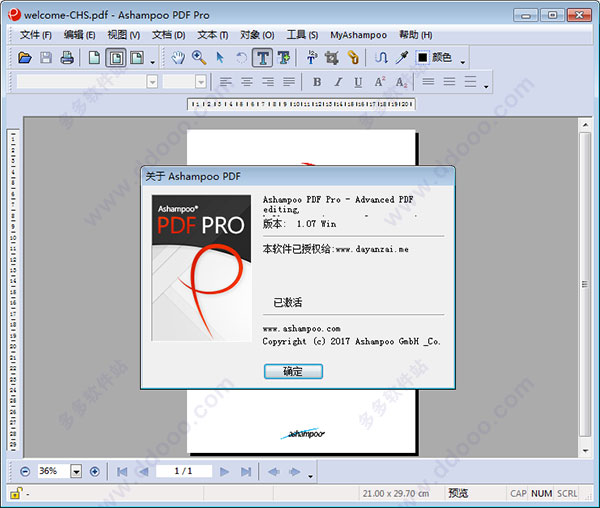This screenshot has height=508, width=600.
Task: Open the 对象 (O) menu
Action: click(x=257, y=35)
